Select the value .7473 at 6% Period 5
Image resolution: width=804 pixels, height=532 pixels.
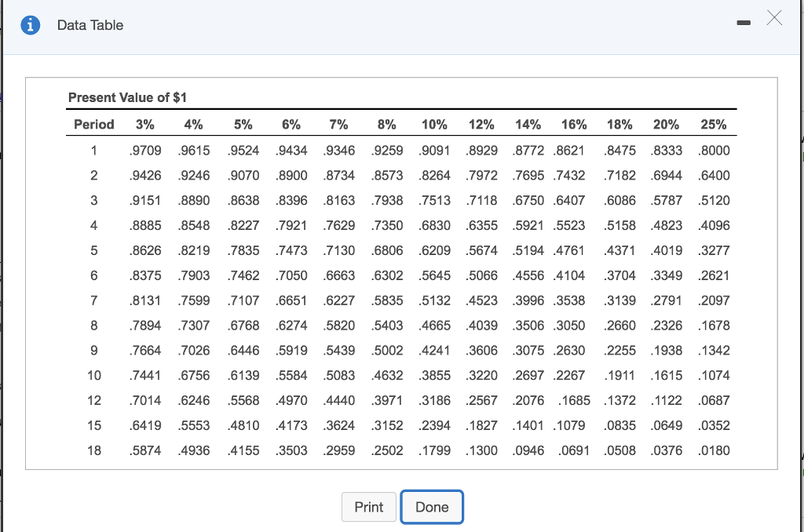tap(291, 250)
